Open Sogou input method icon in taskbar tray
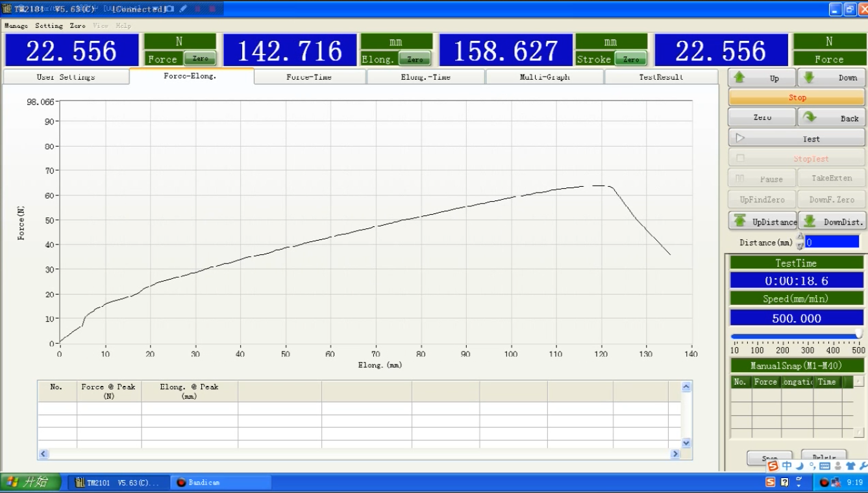 (770, 482)
